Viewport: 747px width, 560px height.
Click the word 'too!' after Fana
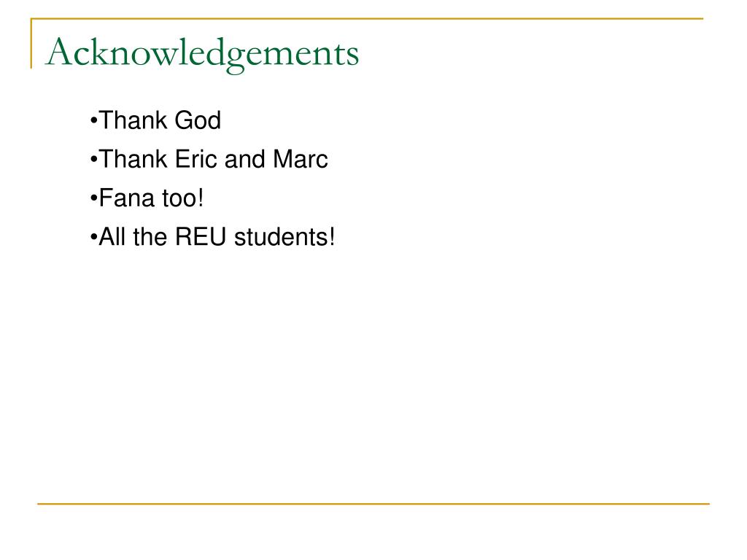pyautogui.click(x=183, y=198)
